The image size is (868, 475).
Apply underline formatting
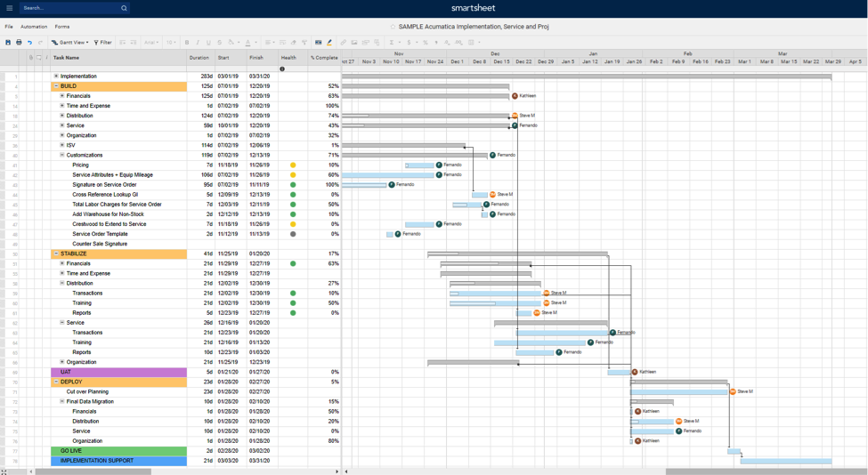coord(208,42)
